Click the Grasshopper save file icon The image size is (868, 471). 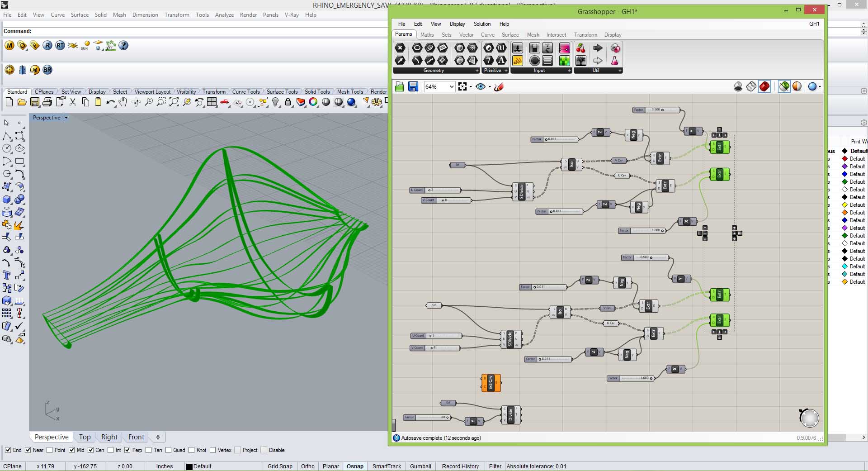pyautogui.click(x=413, y=86)
